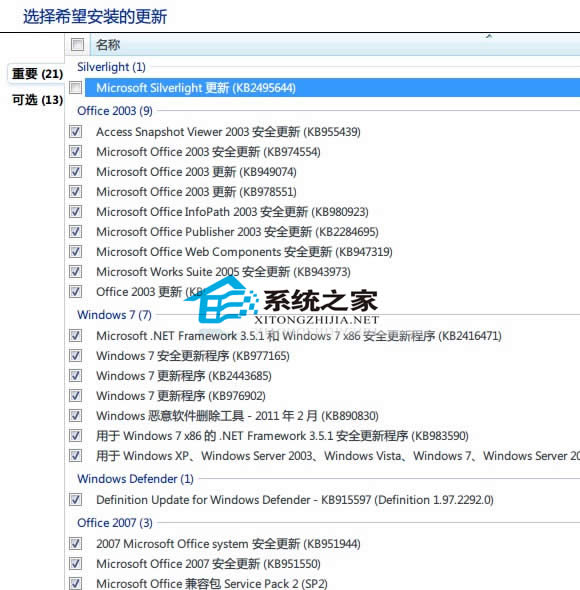Uncheck the Office 2003 更新 row checkbox

(x=75, y=291)
